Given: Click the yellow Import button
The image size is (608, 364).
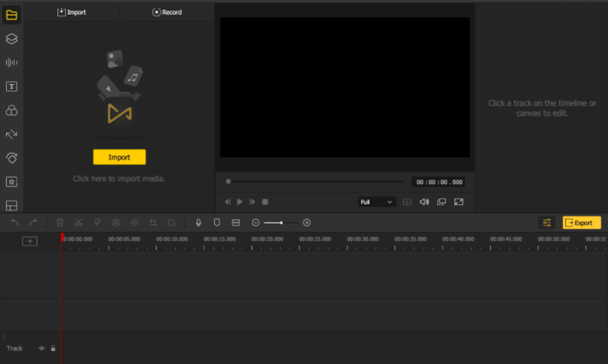Looking at the screenshot, I should [119, 157].
